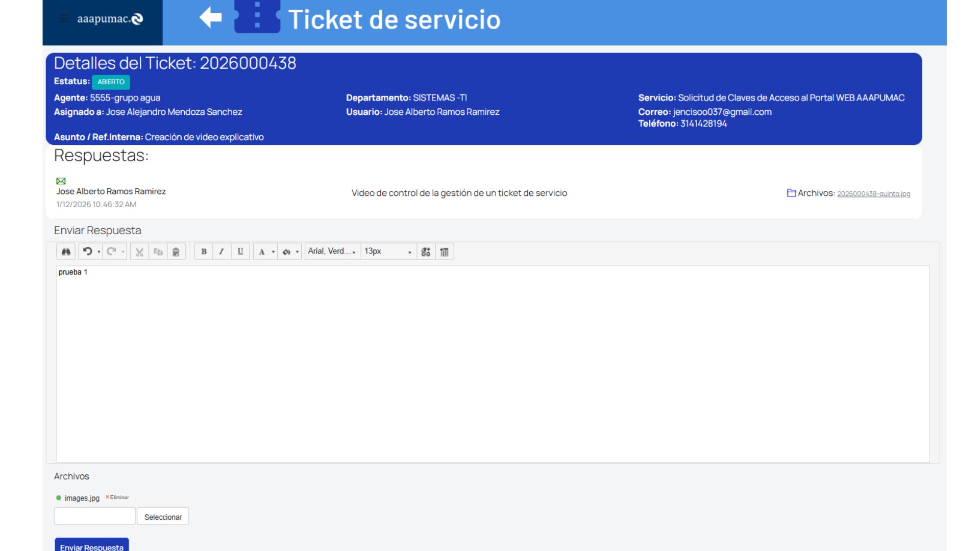Click the Find and Replace binoculars icon

pos(66,252)
